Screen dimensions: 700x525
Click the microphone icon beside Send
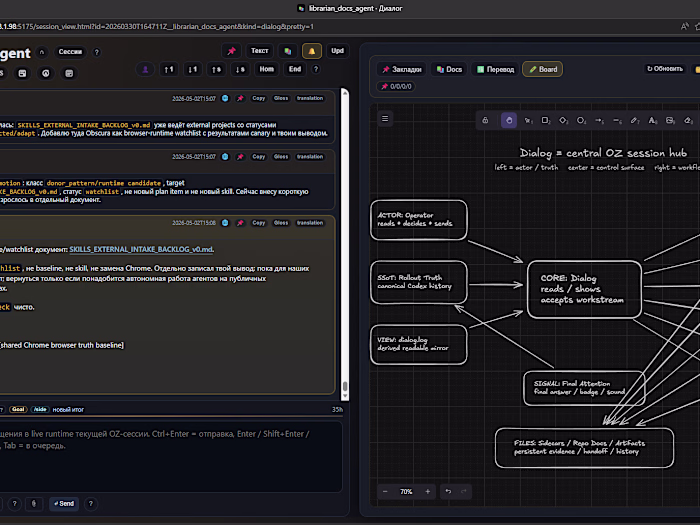click(x=33, y=504)
